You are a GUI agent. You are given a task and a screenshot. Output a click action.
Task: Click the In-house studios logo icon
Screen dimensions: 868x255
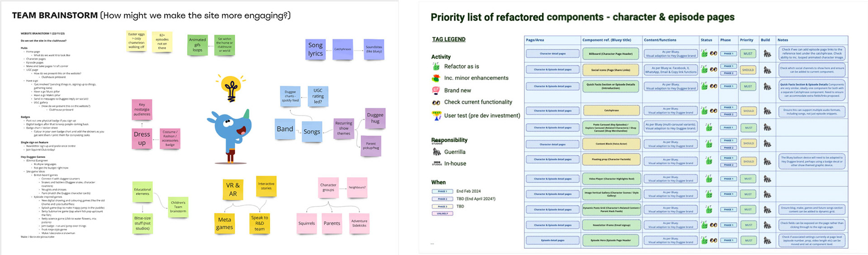pos(437,163)
